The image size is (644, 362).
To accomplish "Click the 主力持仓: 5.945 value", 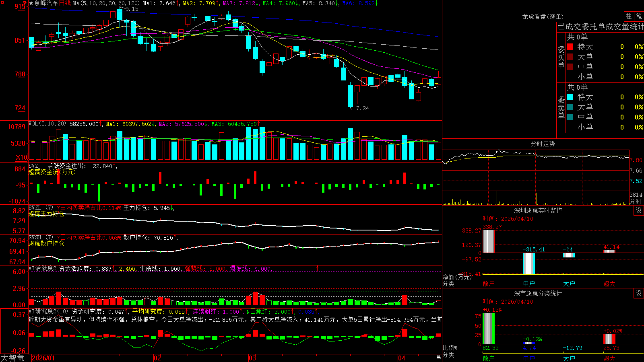I will coord(147,208).
